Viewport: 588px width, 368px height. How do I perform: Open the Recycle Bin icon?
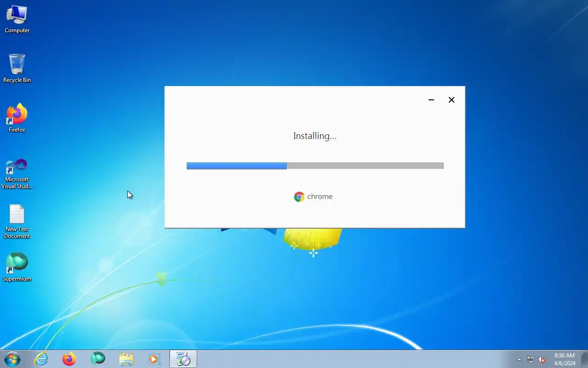[17, 69]
